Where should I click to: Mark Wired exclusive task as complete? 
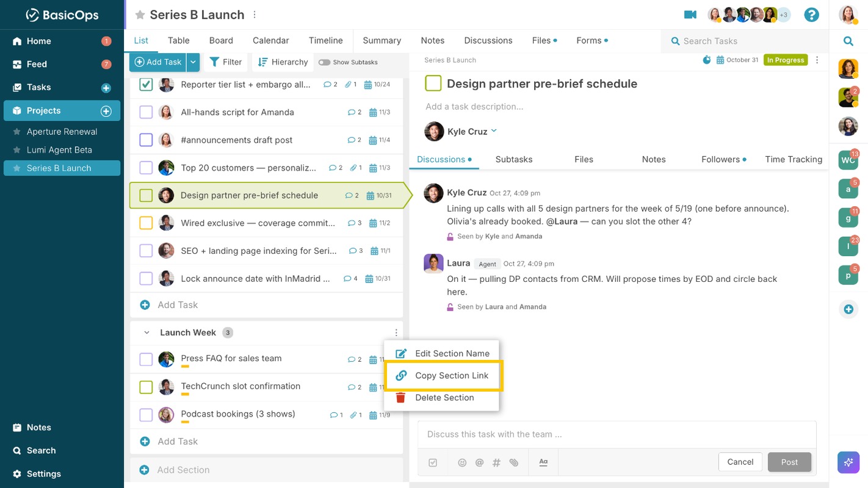[146, 223]
